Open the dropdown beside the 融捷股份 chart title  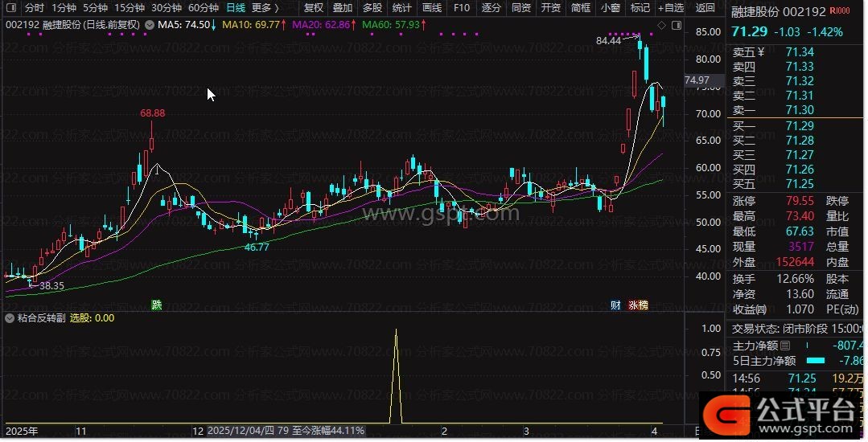148,25
